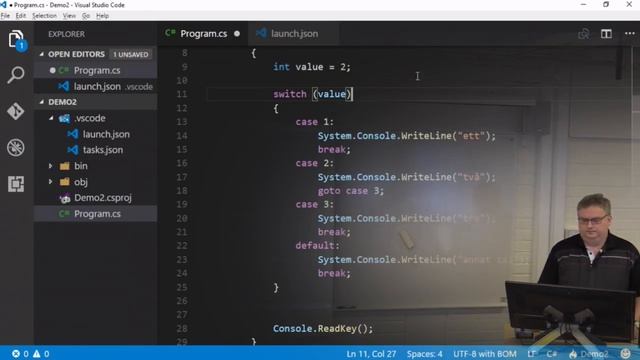
Task: Click the open changes icon in editor toolbar
Action: click(x=584, y=34)
